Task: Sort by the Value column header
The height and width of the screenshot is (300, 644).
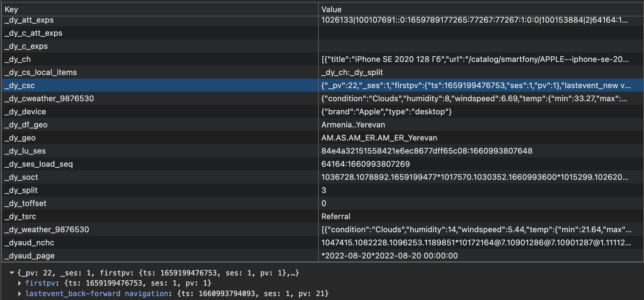Action: 331,9
